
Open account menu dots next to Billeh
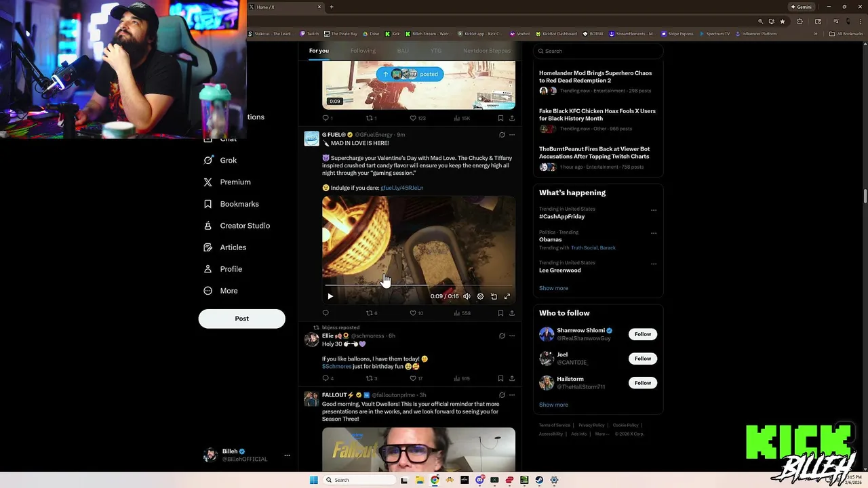tap(287, 455)
